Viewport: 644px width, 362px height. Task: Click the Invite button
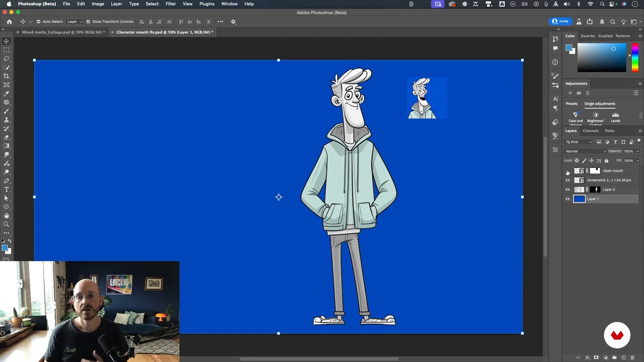tap(560, 22)
